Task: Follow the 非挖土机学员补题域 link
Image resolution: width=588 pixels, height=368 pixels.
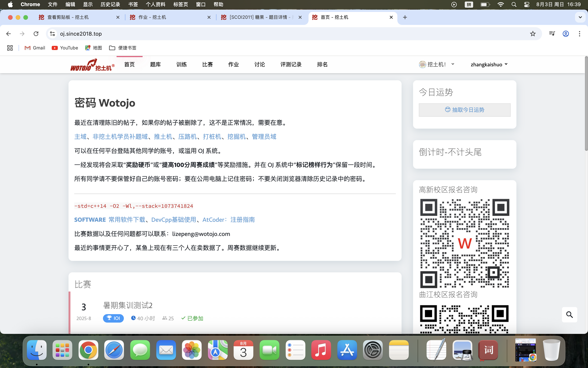Action: click(120, 136)
